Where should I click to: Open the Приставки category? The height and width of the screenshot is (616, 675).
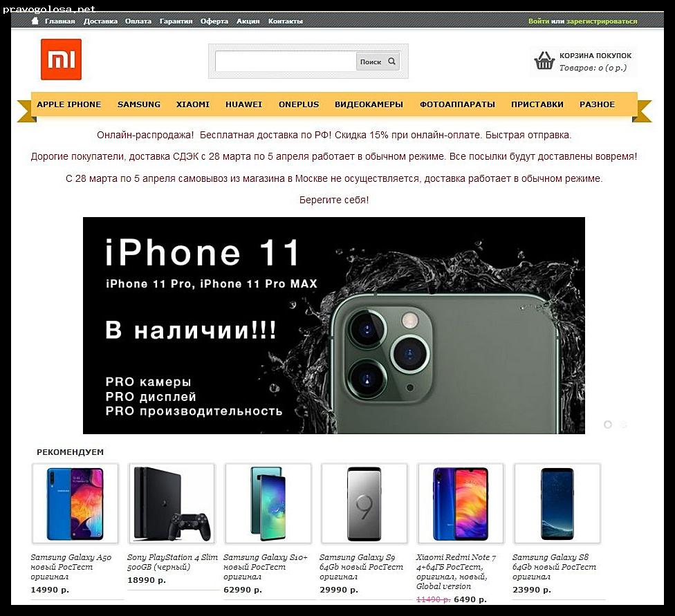pyautogui.click(x=537, y=104)
